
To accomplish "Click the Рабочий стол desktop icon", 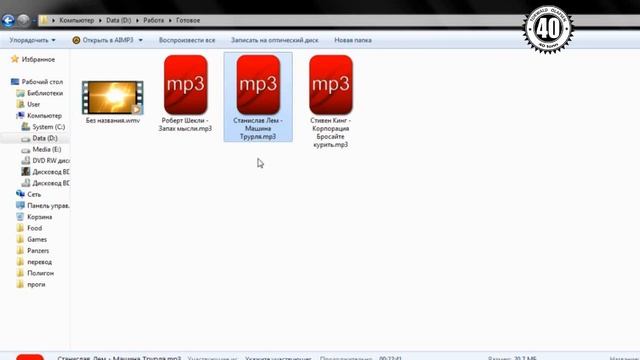I will click(15, 82).
